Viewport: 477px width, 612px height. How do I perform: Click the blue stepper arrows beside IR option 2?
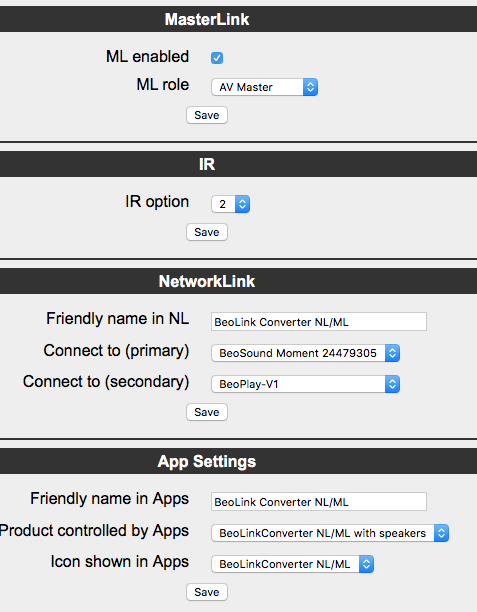[242, 204]
